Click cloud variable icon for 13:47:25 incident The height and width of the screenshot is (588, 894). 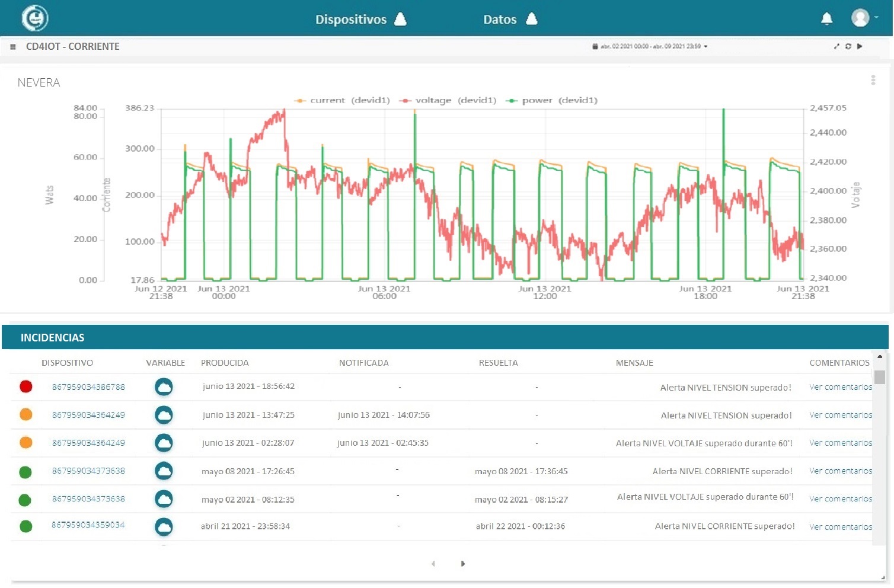pyautogui.click(x=164, y=415)
